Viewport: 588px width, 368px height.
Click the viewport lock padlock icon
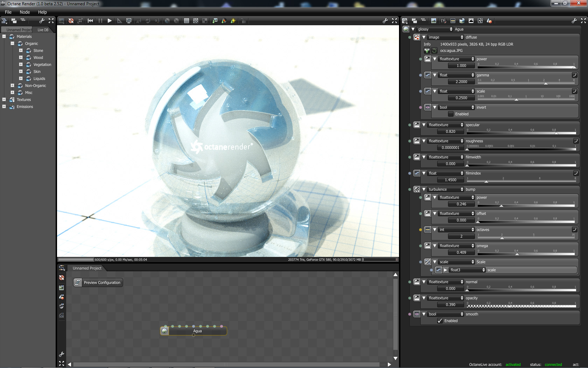click(x=243, y=21)
